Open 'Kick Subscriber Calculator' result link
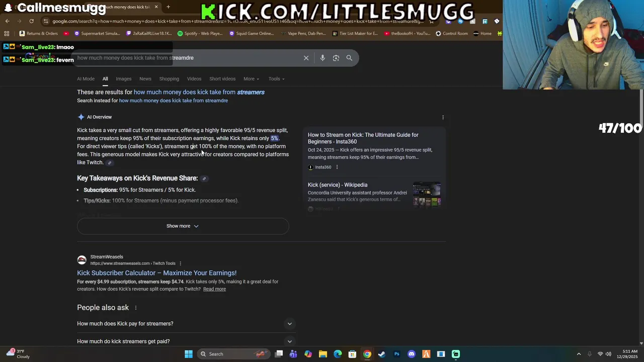Image resolution: width=644 pixels, height=362 pixels. [156, 273]
